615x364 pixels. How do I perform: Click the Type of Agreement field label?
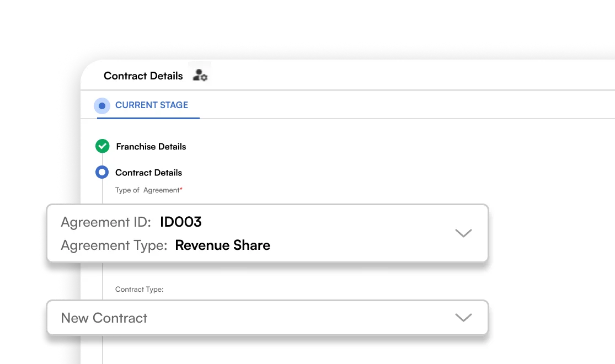147,190
